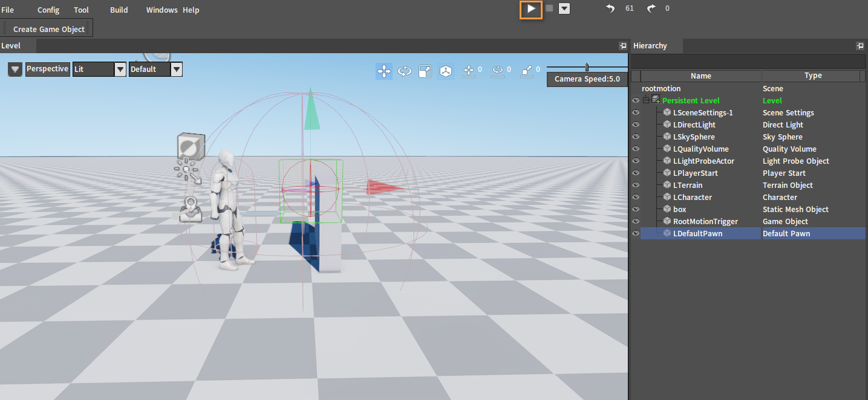Screen dimensions: 868x400
Task: Open the Tool menu
Action: tap(81, 10)
